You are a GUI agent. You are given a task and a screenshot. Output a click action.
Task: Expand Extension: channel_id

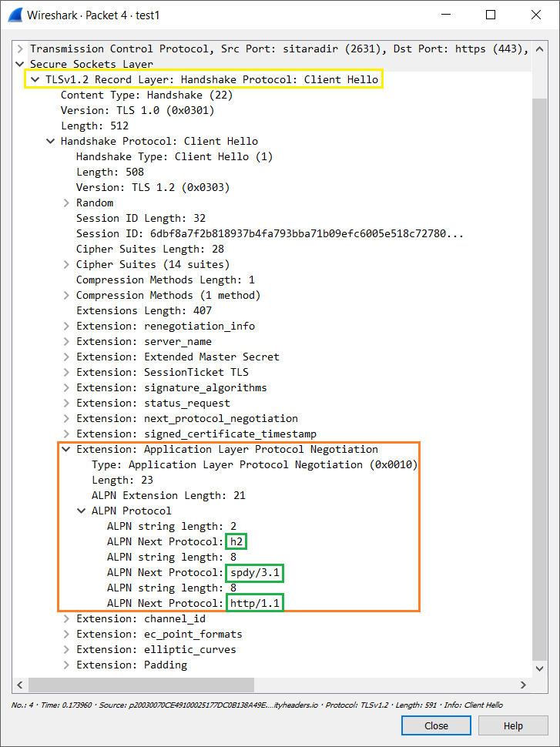(x=65, y=618)
